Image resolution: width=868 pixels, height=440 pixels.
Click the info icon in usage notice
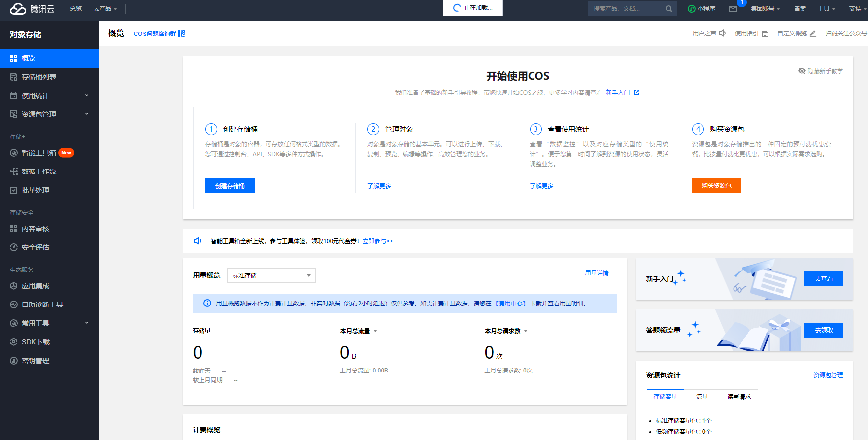[x=207, y=303]
